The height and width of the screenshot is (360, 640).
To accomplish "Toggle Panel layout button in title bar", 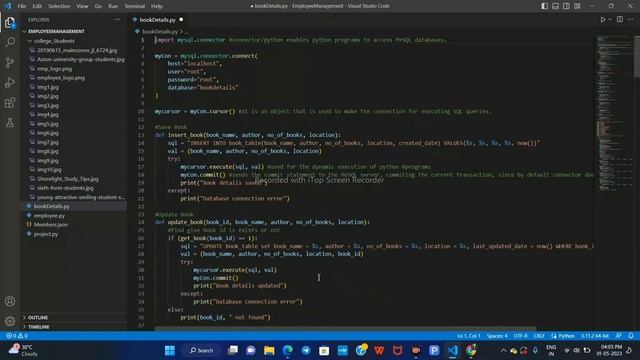I will (x=556, y=6).
